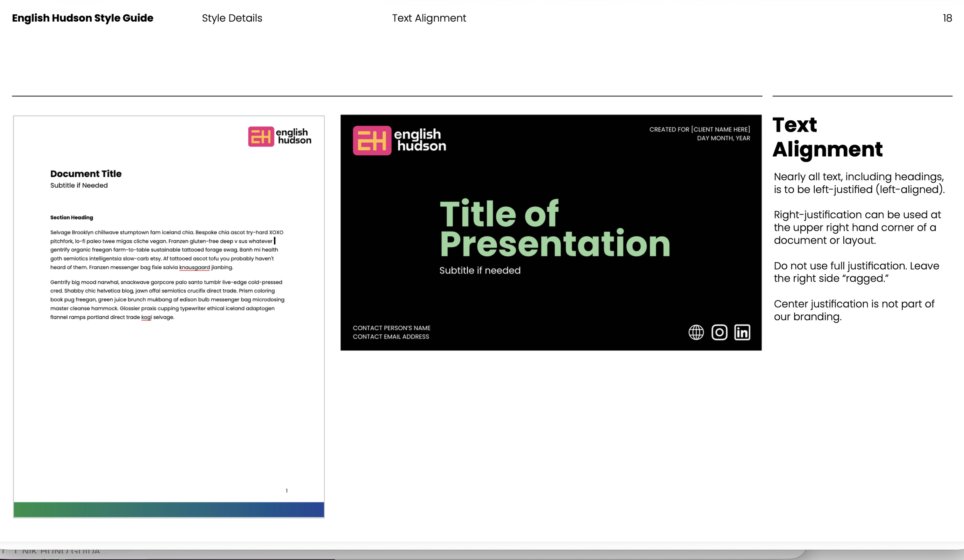Click the underlined word 'knausgaard'
Screen dimensions: 964x560
pyautogui.click(x=194, y=267)
